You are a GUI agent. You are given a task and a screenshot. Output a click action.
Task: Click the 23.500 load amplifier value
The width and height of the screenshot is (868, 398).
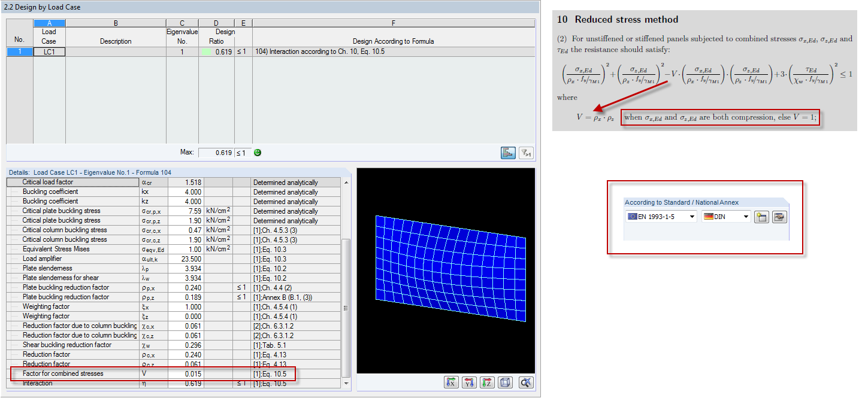186,259
